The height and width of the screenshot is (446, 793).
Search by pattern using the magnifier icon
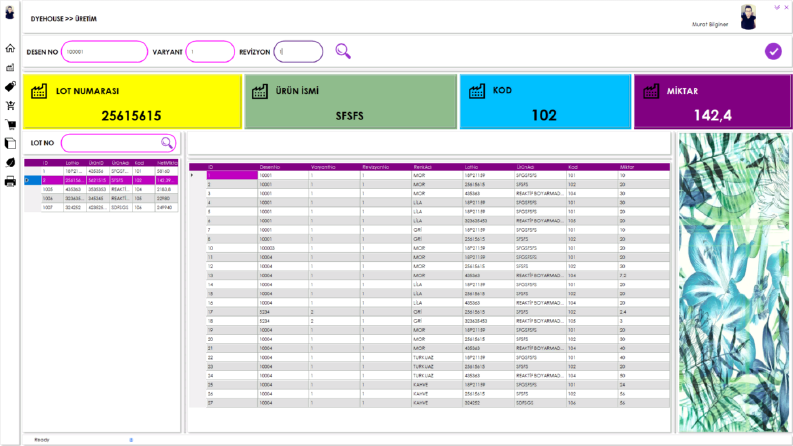point(343,51)
